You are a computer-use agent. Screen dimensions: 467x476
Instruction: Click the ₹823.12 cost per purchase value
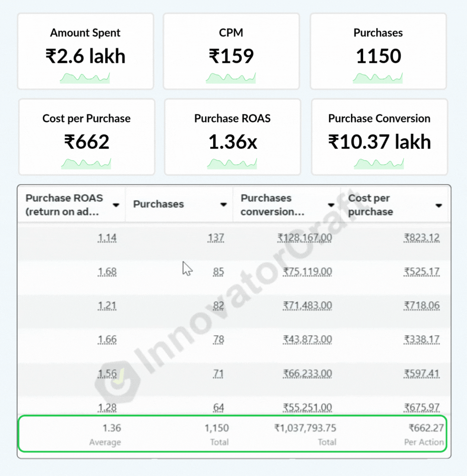click(422, 238)
